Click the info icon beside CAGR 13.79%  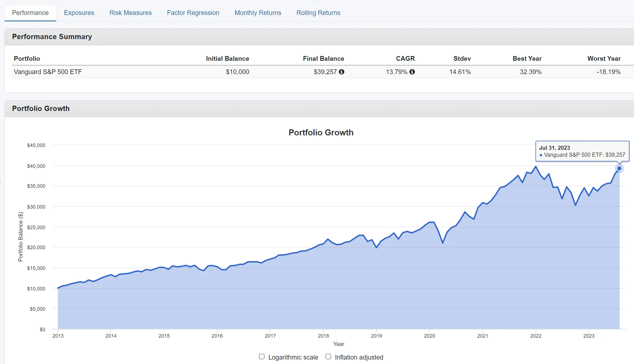click(412, 72)
